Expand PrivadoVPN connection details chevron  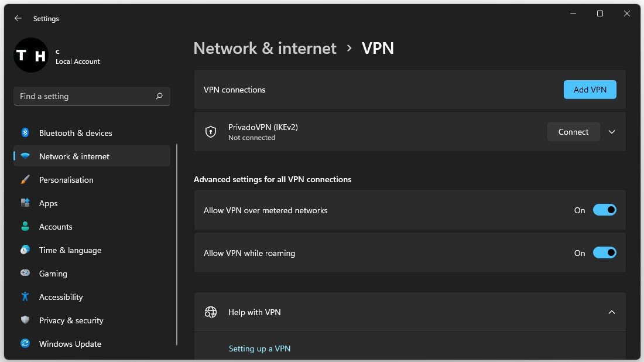click(612, 132)
